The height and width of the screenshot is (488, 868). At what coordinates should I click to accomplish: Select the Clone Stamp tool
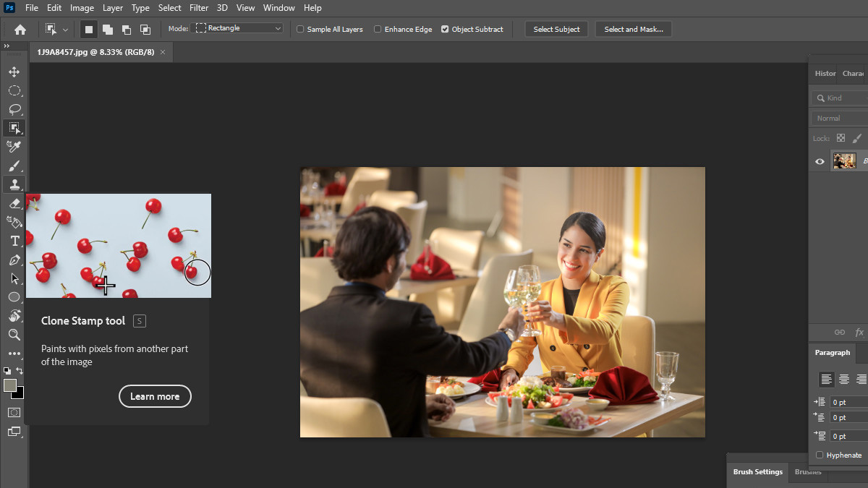[x=14, y=184]
